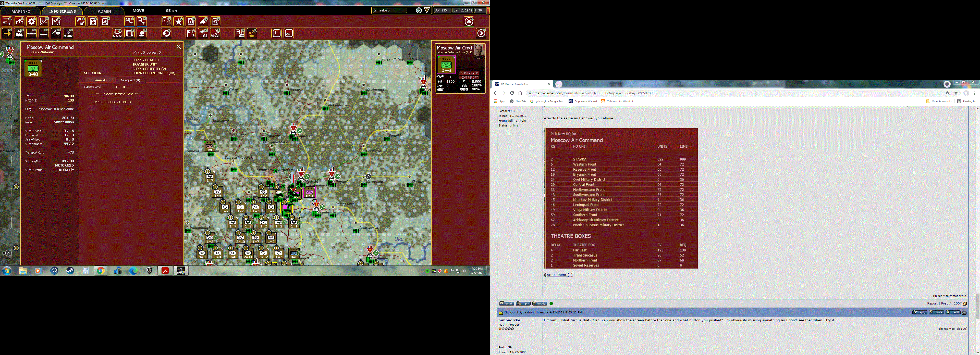Open the event log megaphone icon
The height and width of the screenshot is (355, 980).
(x=203, y=21)
